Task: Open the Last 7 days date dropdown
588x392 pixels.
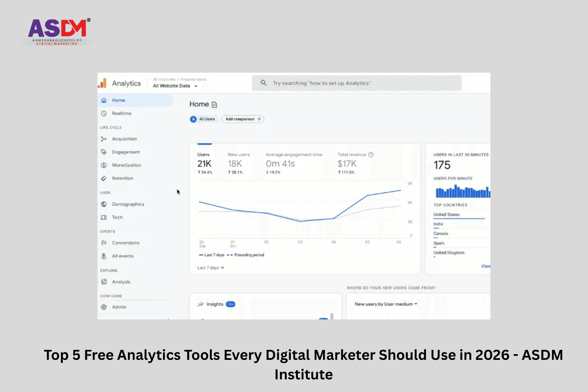Action: (211, 268)
